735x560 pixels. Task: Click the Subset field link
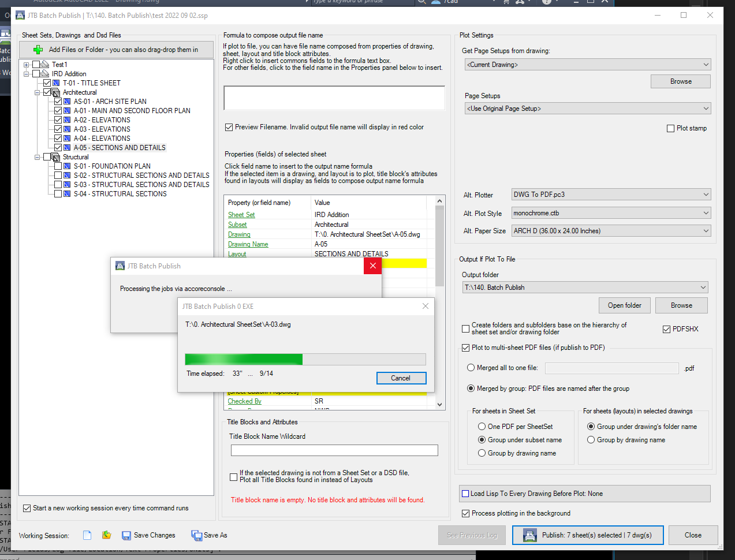[x=237, y=225]
